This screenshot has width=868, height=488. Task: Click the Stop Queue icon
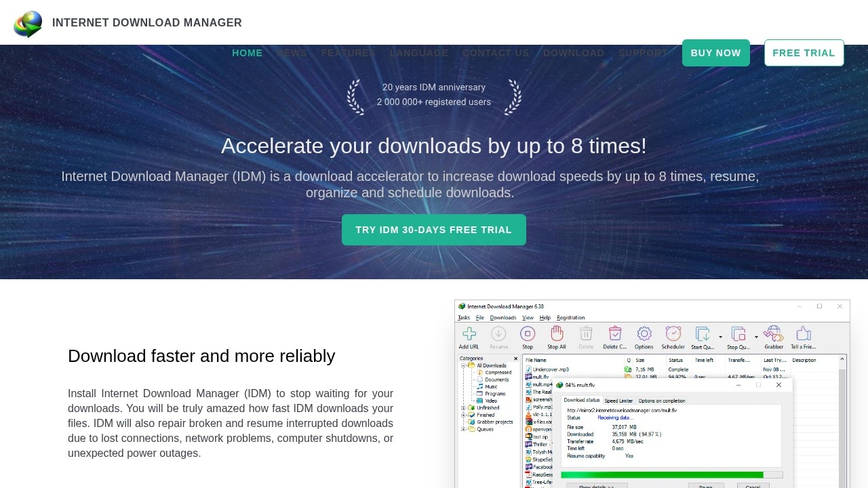coord(737,334)
